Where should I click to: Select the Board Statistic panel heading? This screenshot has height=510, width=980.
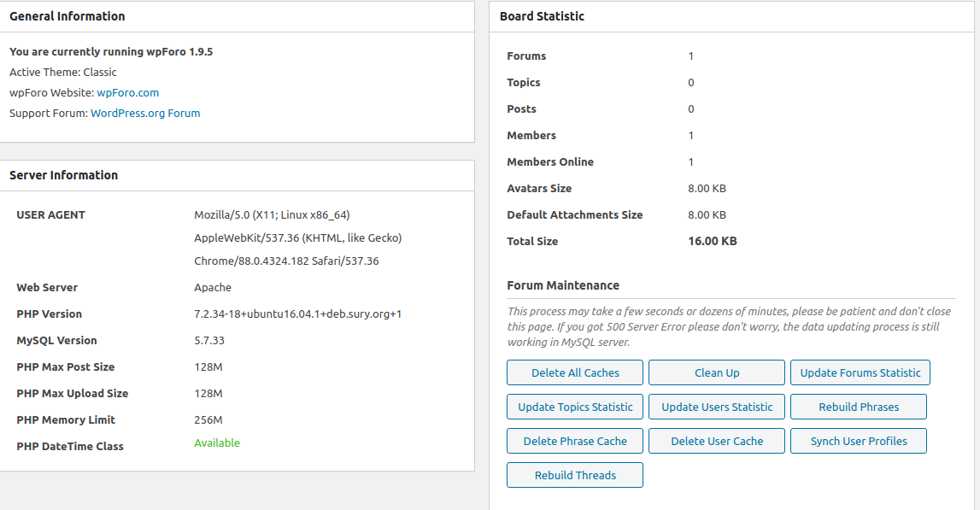pyautogui.click(x=542, y=16)
